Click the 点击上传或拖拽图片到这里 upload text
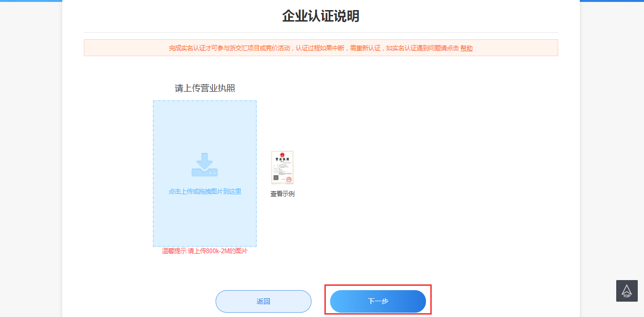 pos(205,191)
